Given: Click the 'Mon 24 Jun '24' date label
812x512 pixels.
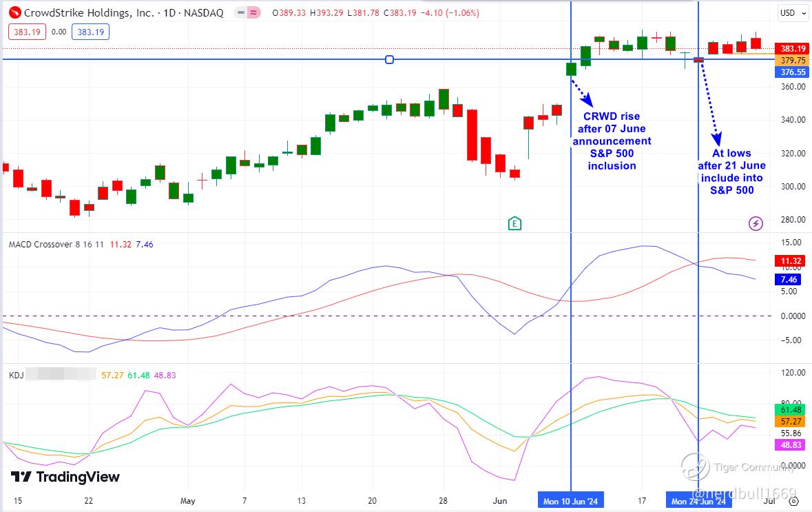Looking at the screenshot, I should point(698,501).
